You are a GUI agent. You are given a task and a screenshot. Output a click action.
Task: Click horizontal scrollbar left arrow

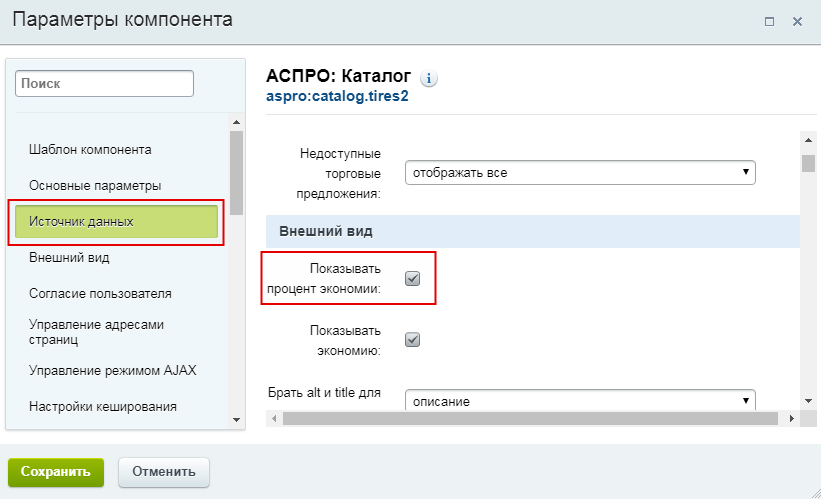point(274,418)
